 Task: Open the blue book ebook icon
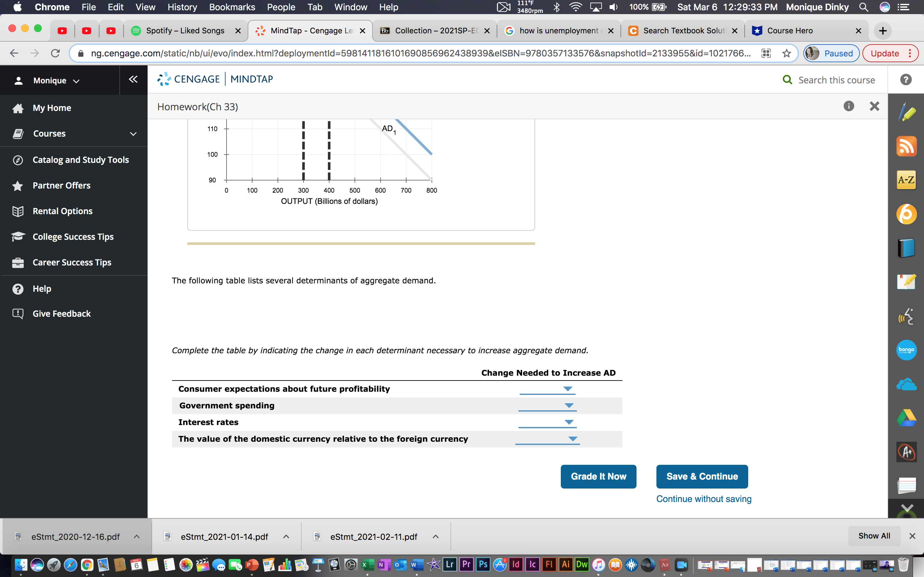pyautogui.click(x=906, y=248)
